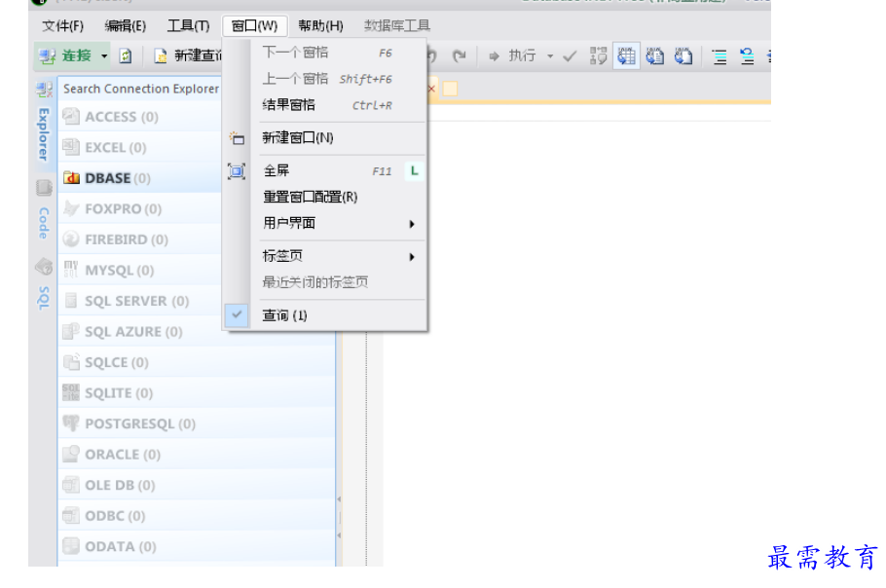
Task: Click 新建查询 new query button
Action: pos(188,55)
